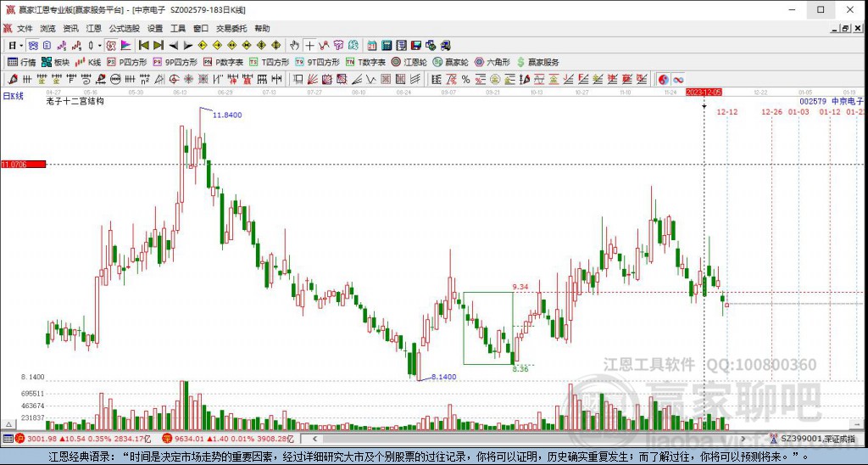Open the 江恩 menu
Image resolution: width=868 pixels, height=465 pixels.
[93, 28]
